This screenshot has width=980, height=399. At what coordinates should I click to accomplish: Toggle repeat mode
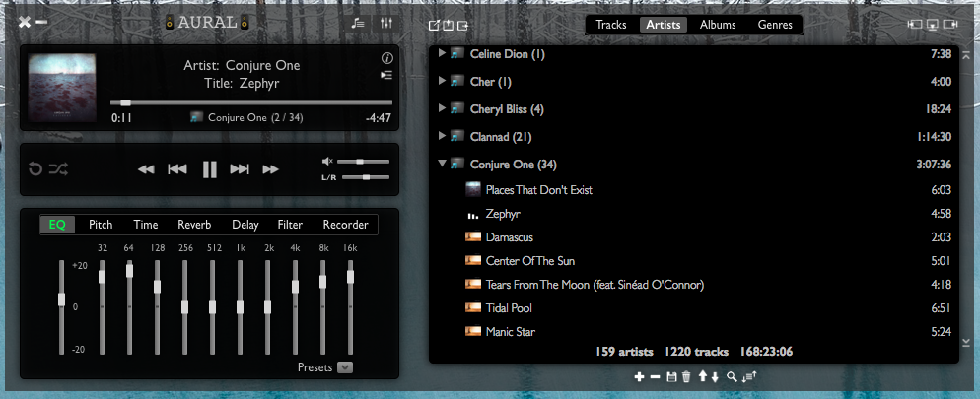click(x=35, y=169)
